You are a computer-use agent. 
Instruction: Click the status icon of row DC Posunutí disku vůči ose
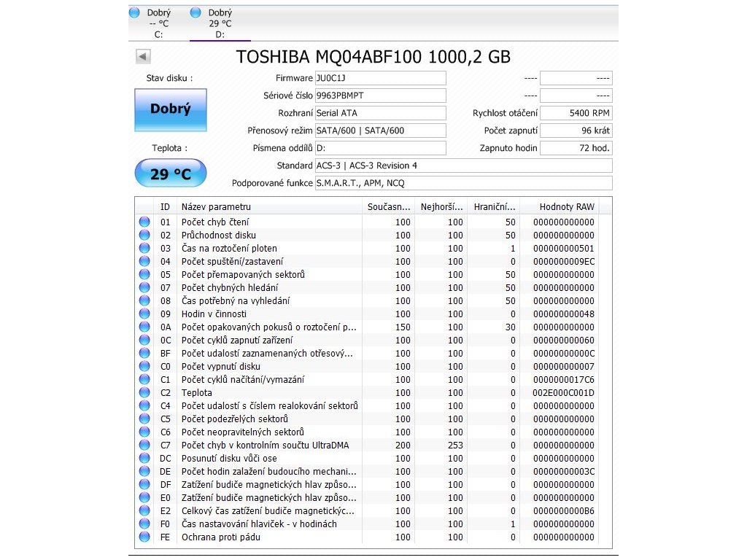[144, 459]
